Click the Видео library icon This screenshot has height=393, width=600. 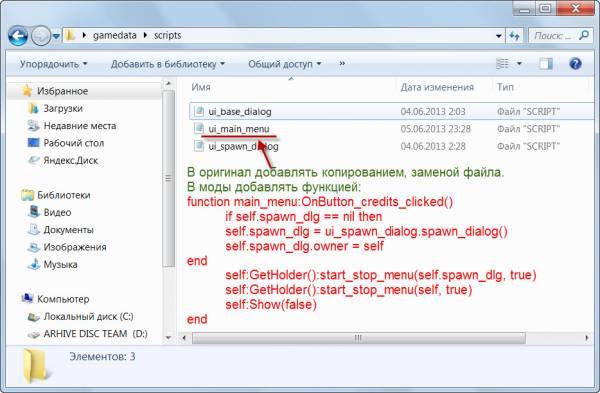pos(34,212)
